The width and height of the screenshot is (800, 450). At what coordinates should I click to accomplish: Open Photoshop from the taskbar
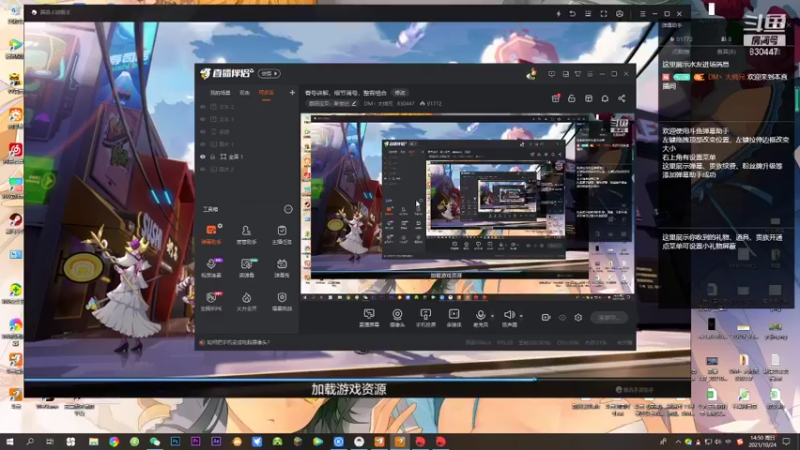coord(175,442)
